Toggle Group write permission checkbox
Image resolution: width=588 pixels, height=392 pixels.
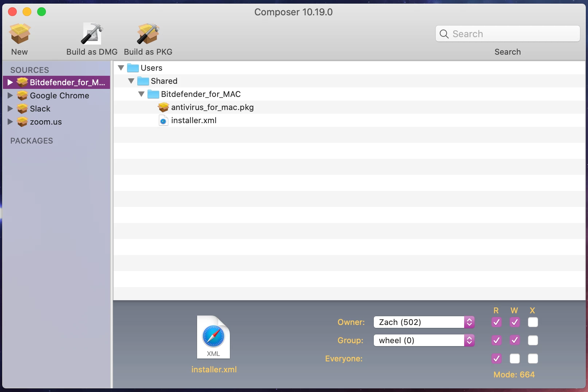click(514, 340)
